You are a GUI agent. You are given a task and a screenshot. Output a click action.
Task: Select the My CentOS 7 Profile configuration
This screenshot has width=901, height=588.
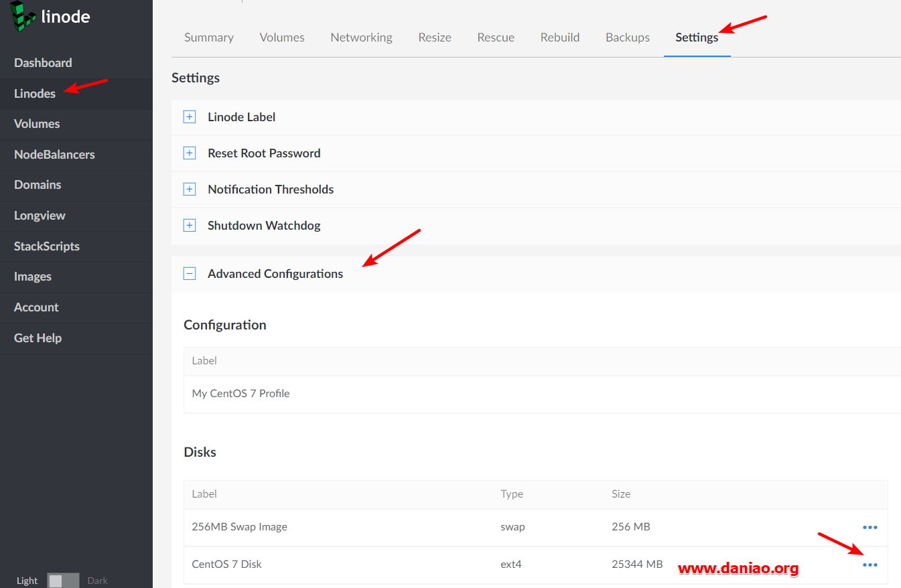tap(240, 394)
